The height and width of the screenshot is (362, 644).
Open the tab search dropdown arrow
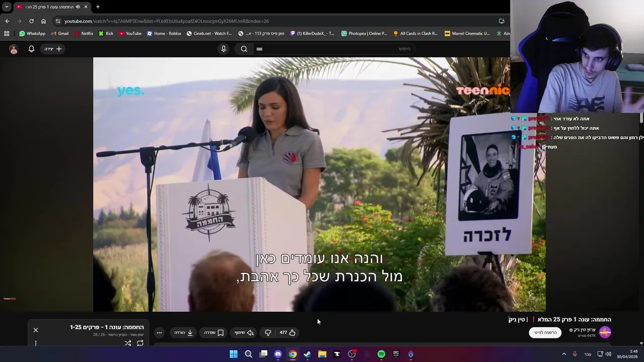click(7, 7)
